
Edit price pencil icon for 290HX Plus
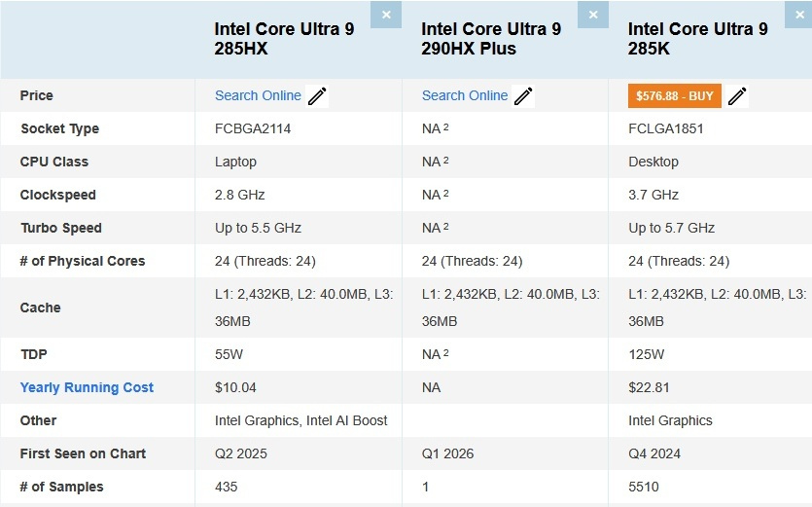[x=523, y=96]
